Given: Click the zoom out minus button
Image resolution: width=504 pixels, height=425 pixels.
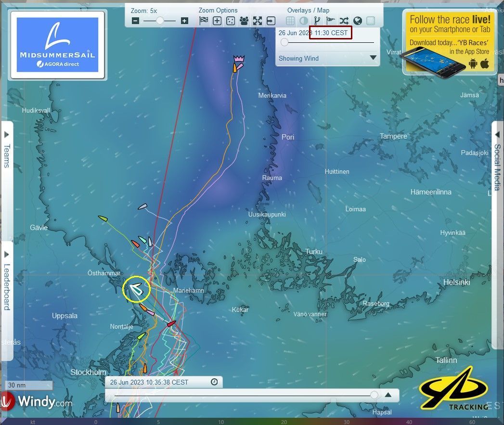Looking at the screenshot, I should point(135,21).
